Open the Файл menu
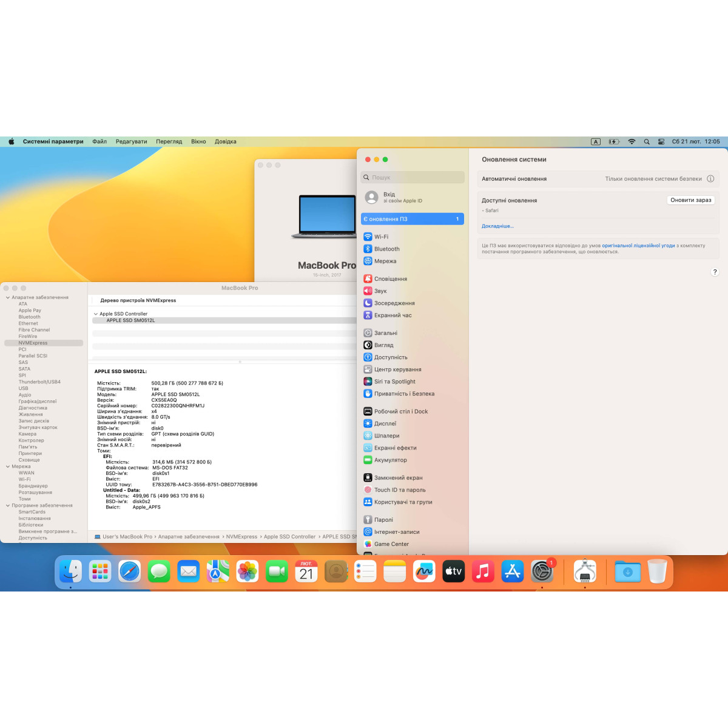 tap(99, 141)
